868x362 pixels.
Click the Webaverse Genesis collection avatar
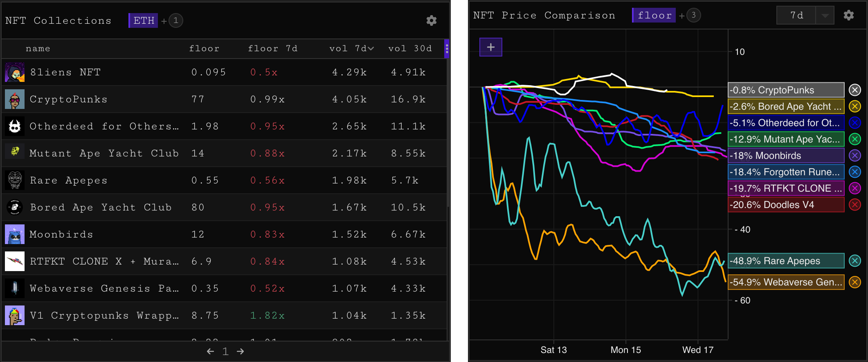coord(15,288)
